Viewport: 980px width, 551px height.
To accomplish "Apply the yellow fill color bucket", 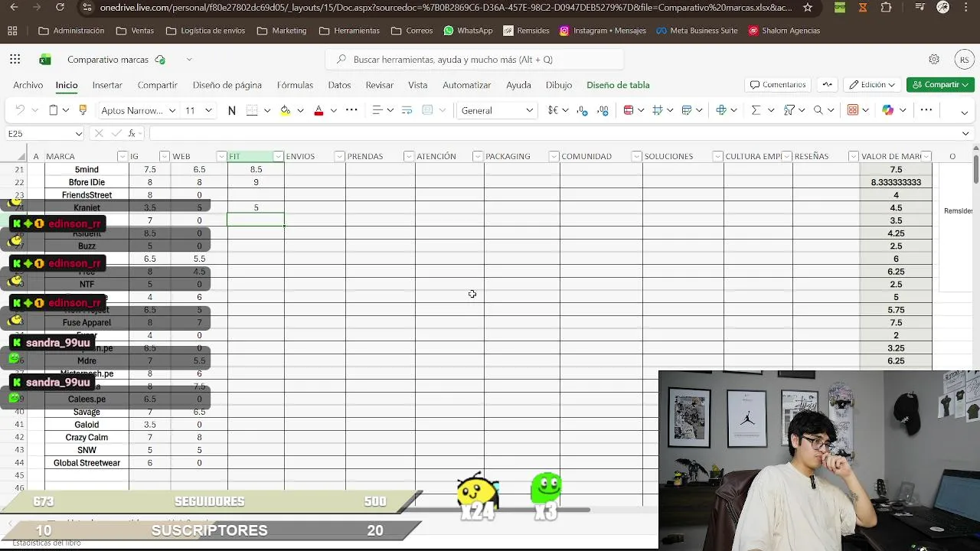I will (x=285, y=110).
